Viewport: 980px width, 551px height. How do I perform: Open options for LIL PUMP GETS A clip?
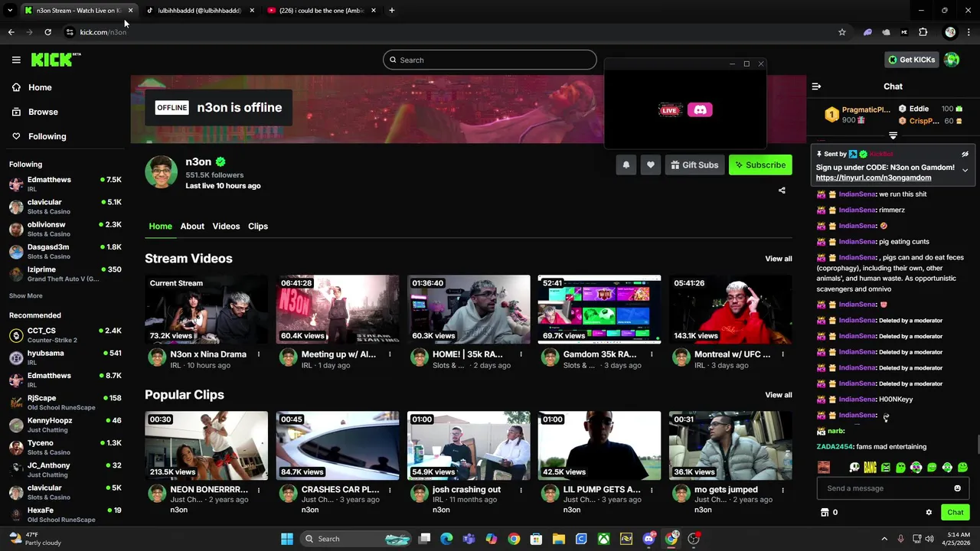pos(651,490)
